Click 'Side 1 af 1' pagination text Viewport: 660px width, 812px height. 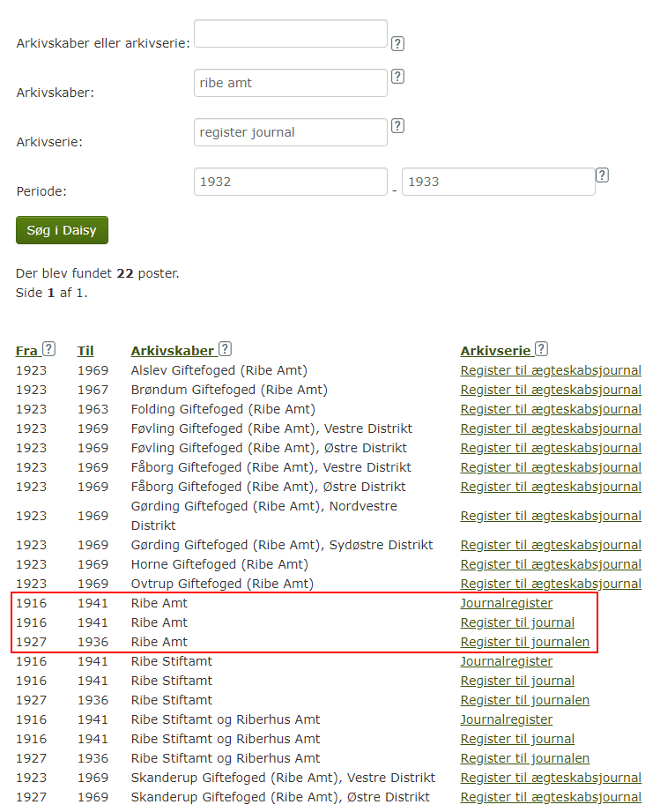tap(52, 293)
